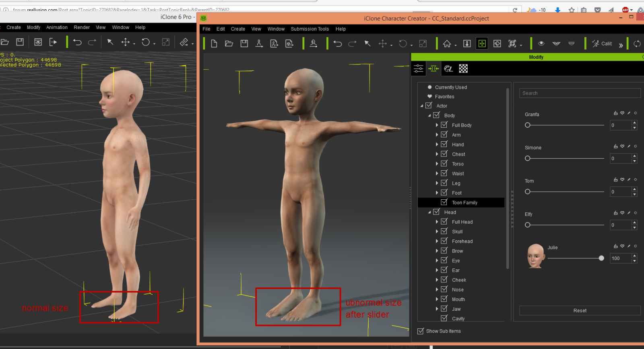Click the Home view icon in Character Creator

tap(447, 43)
